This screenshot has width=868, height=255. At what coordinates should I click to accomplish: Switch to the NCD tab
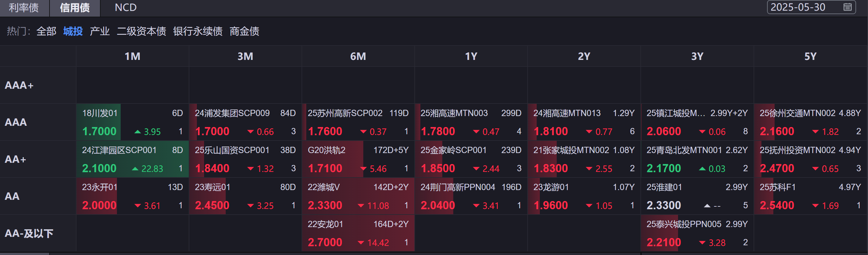125,8
